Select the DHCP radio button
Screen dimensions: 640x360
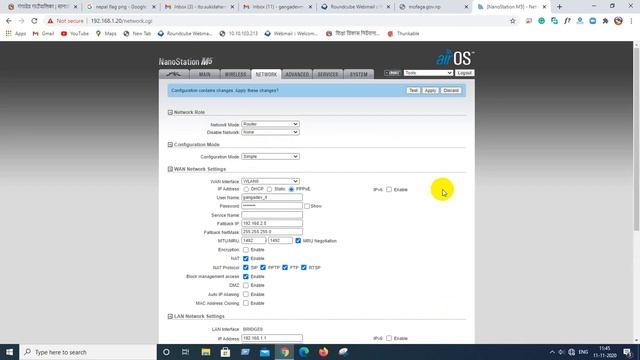click(x=246, y=189)
